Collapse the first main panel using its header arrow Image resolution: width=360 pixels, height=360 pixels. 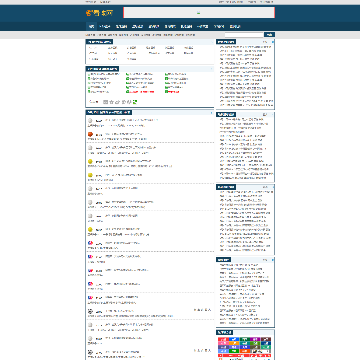[212, 42]
